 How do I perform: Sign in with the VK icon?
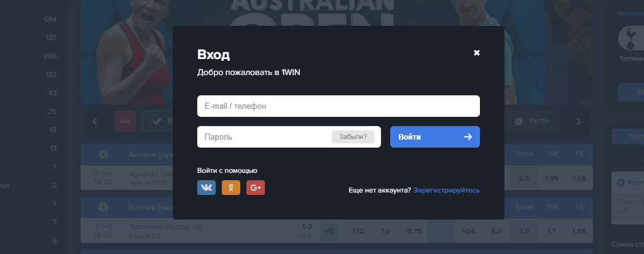pyautogui.click(x=206, y=188)
